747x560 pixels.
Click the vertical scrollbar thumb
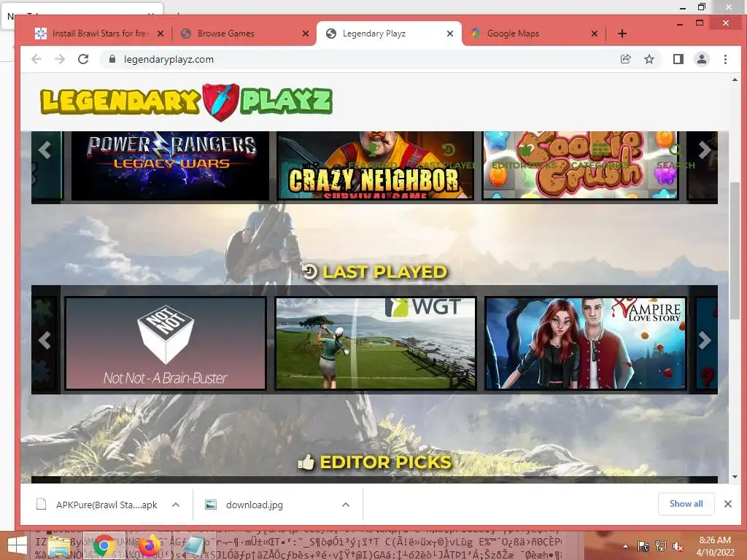click(735, 252)
